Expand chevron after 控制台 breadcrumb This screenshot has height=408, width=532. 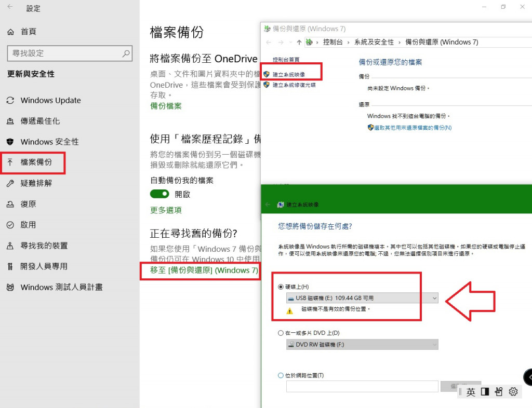[x=349, y=43]
